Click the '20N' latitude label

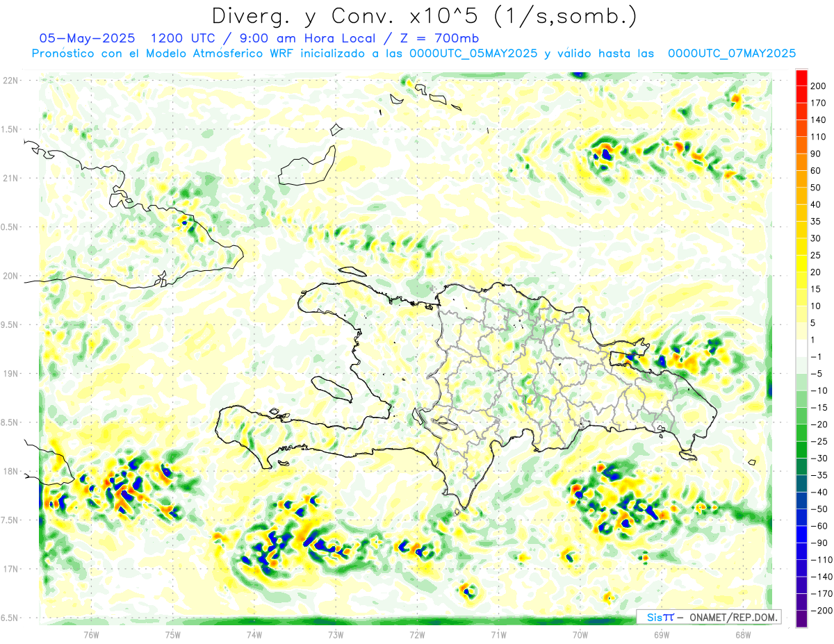click(x=11, y=276)
